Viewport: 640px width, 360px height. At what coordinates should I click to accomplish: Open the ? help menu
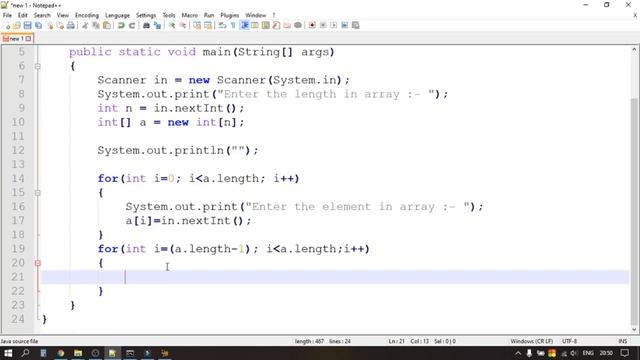click(274, 15)
